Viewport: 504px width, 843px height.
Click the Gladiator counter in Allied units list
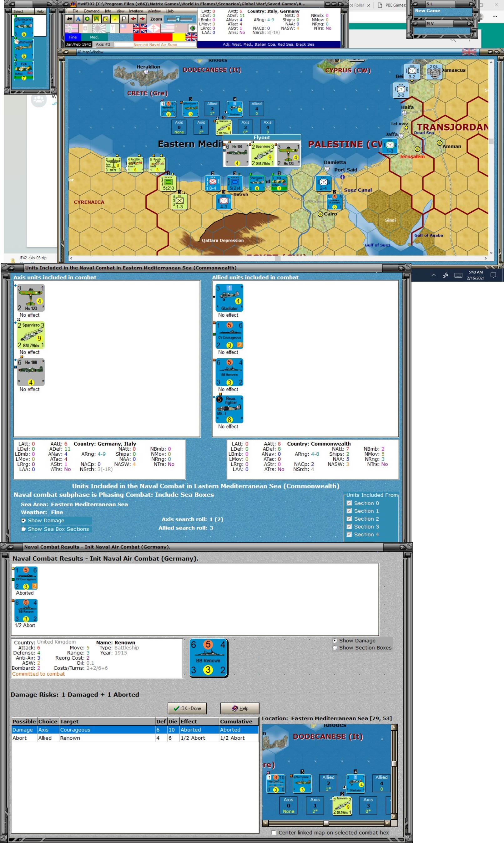[x=229, y=298]
